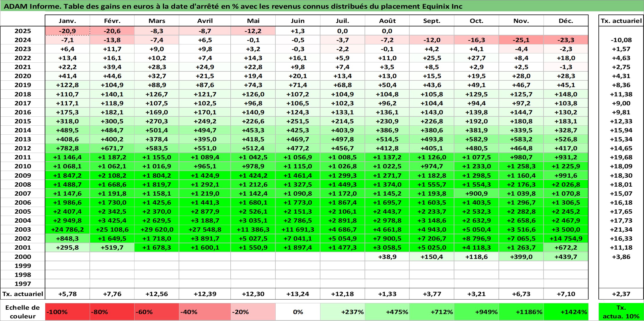Click the +2 877,9 cell in the 2005 row
This screenshot has height=321, width=644.
pyautogui.click(x=205, y=212)
